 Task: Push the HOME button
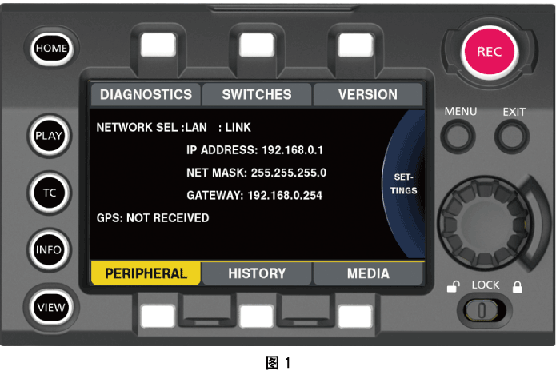[51, 48]
